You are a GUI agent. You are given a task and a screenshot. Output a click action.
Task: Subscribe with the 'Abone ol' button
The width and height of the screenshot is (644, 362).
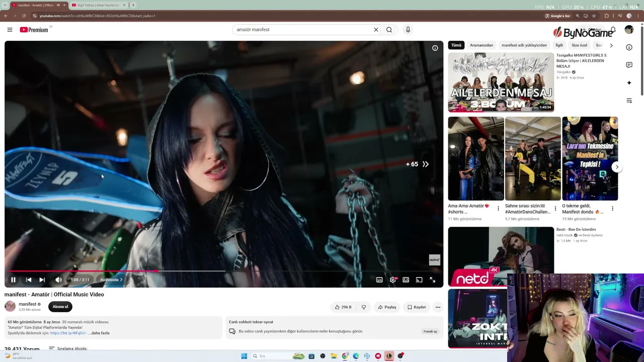click(60, 307)
